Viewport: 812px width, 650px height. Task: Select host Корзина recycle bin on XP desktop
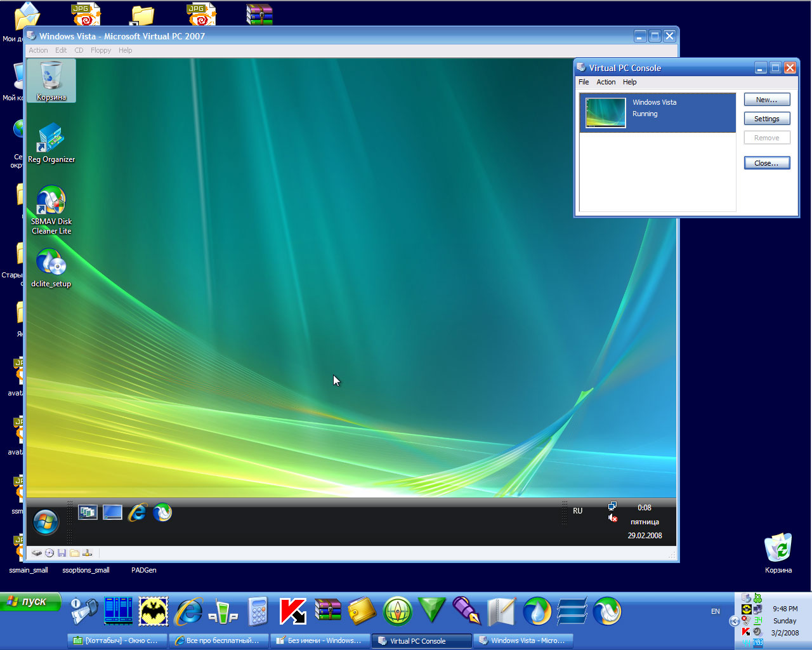point(778,553)
